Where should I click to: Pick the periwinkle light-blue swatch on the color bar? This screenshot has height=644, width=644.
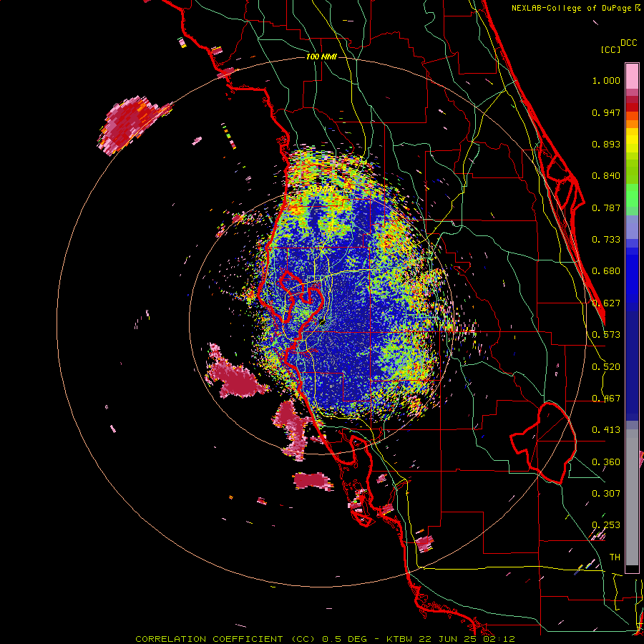pos(632,227)
